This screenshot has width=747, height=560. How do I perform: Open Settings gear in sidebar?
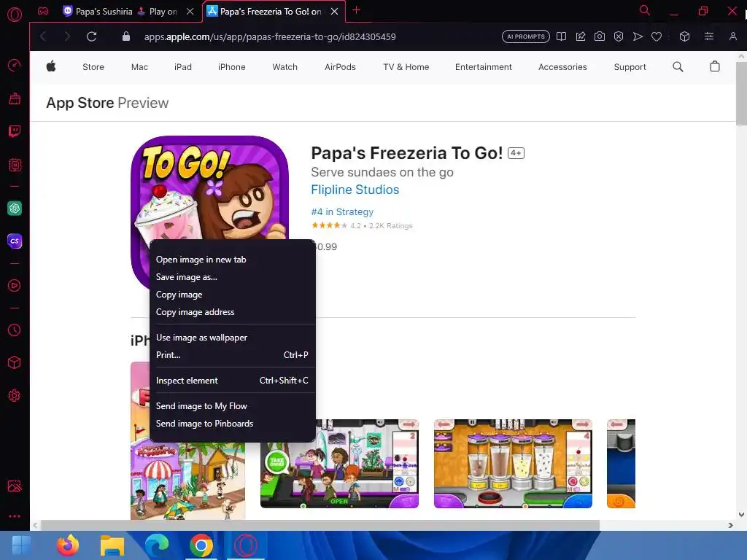tap(15, 396)
